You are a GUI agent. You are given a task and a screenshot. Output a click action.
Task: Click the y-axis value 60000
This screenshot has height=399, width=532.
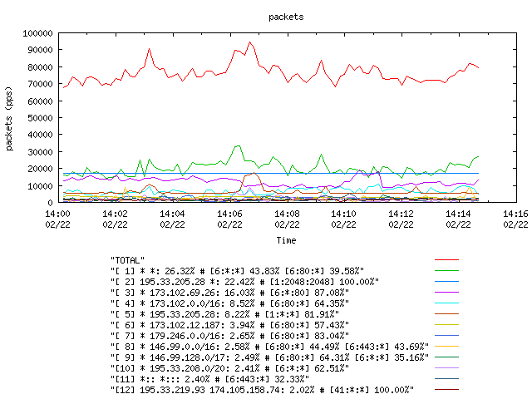(40, 101)
